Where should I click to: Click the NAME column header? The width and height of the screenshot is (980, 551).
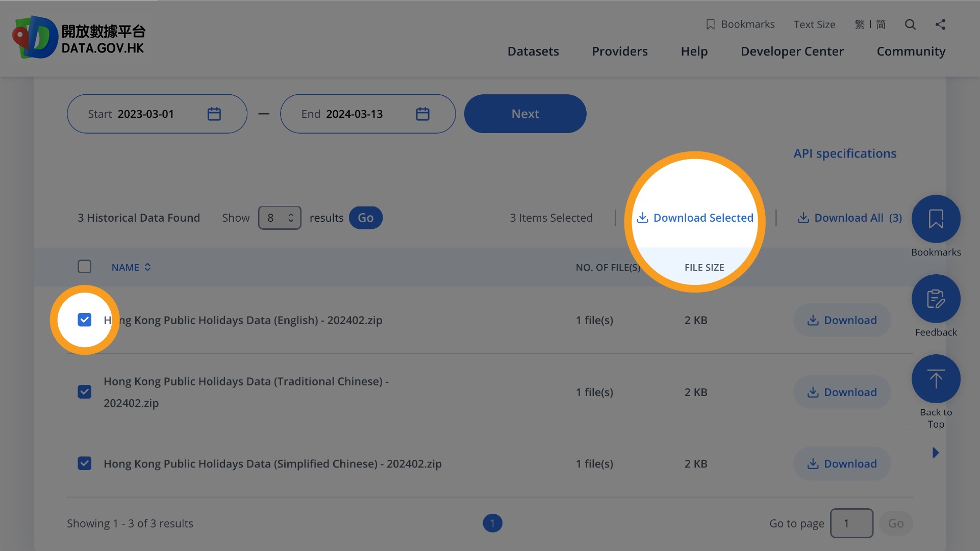[x=125, y=267]
